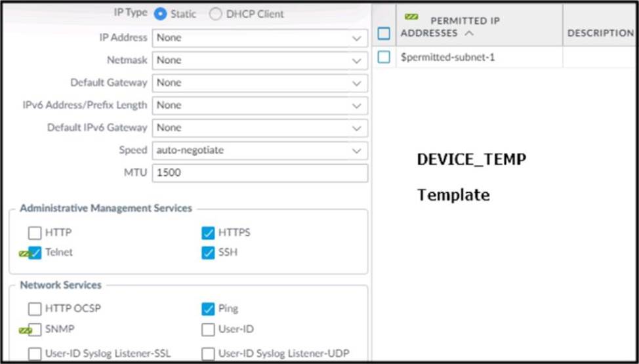
Task: Click the $permitted-subnet-1 entry
Action: (447, 58)
